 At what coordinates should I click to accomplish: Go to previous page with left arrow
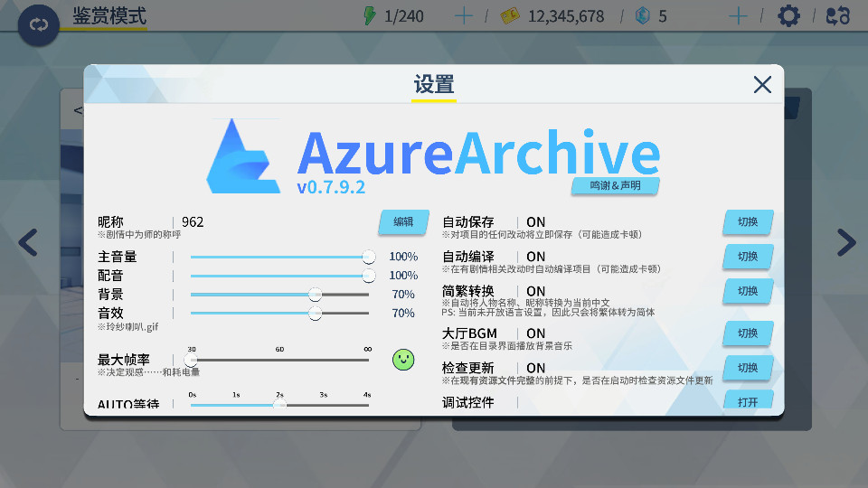(x=28, y=242)
